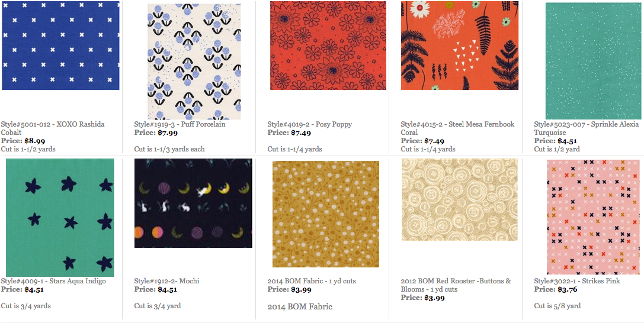Select the Mochi moon-and-rabbit fabric image
The image size is (644, 323).
pyautogui.click(x=193, y=203)
